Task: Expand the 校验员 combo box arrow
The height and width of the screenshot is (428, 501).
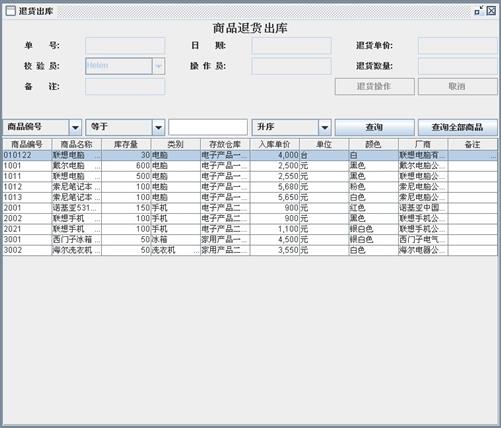Action: pyautogui.click(x=158, y=66)
